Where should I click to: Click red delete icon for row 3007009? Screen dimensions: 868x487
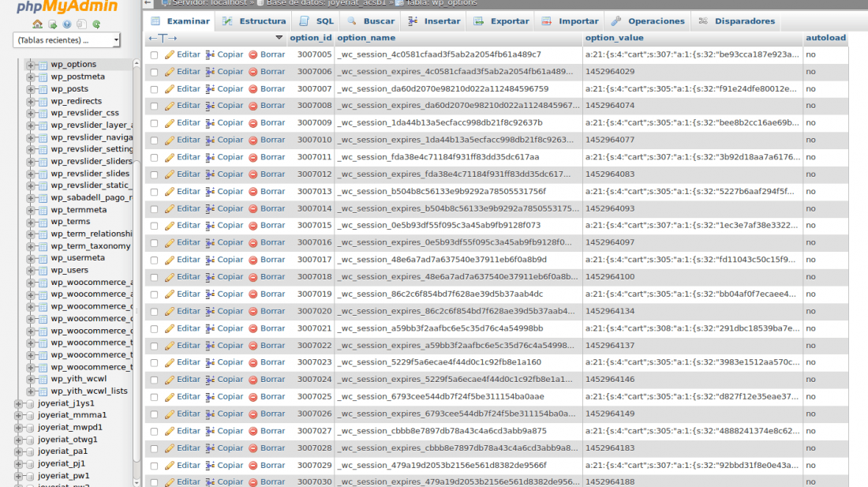pos(253,123)
